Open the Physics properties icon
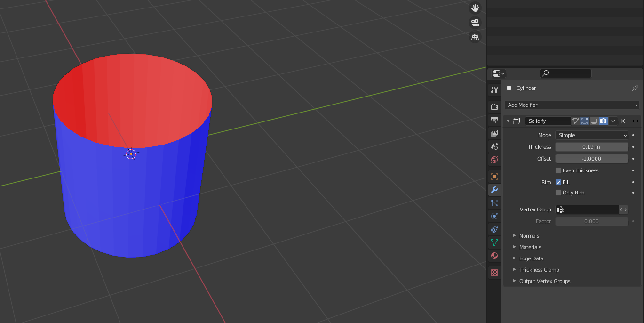 click(494, 216)
